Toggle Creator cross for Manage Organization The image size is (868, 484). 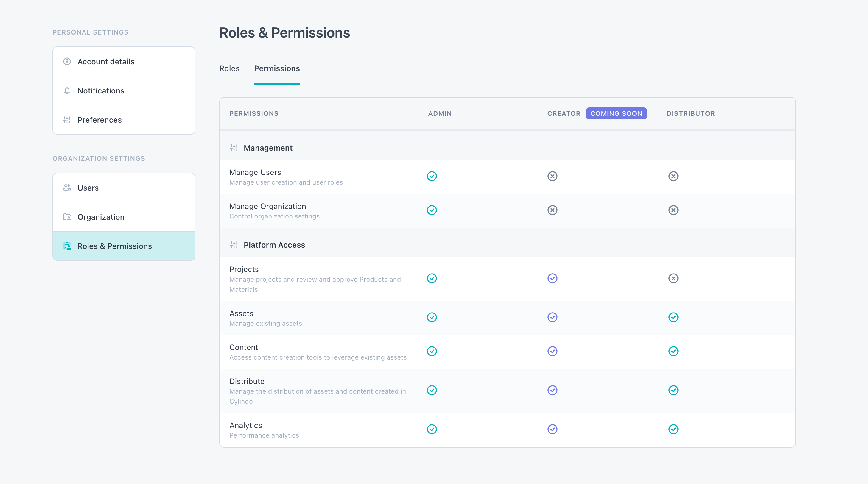[552, 210]
